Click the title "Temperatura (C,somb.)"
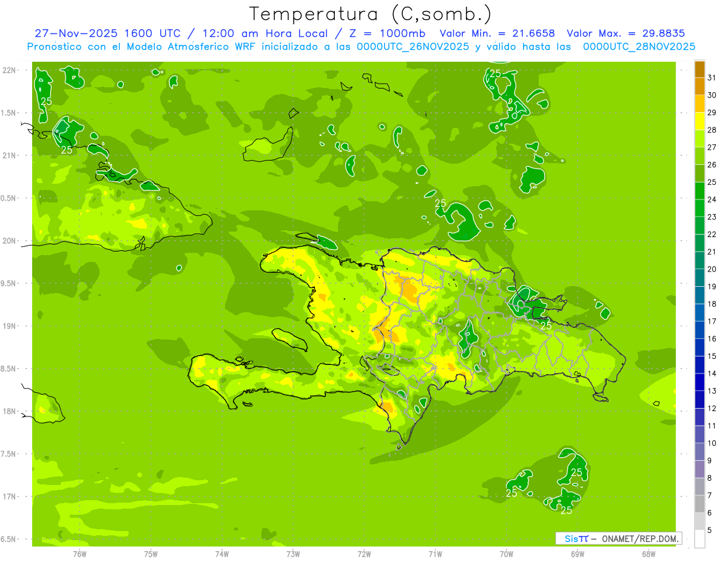This screenshot has width=728, height=562. (371, 14)
